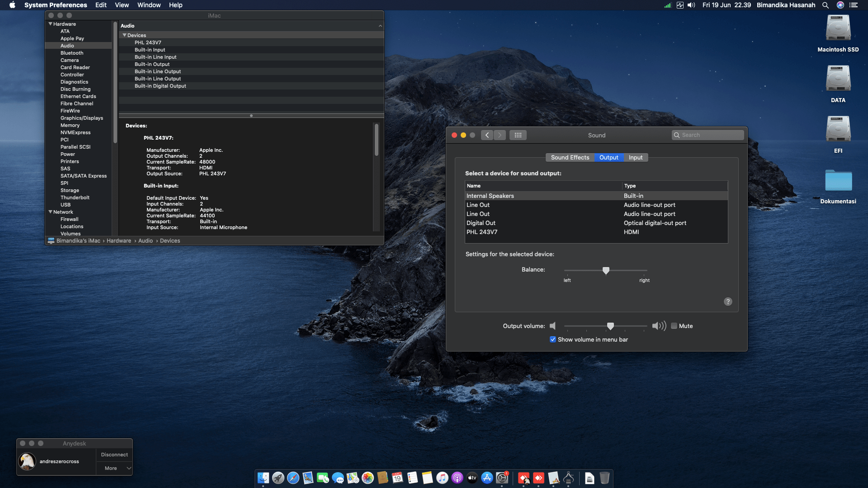This screenshot has height=488, width=868.
Task: Click the Show All preferences grid button
Action: tap(518, 135)
